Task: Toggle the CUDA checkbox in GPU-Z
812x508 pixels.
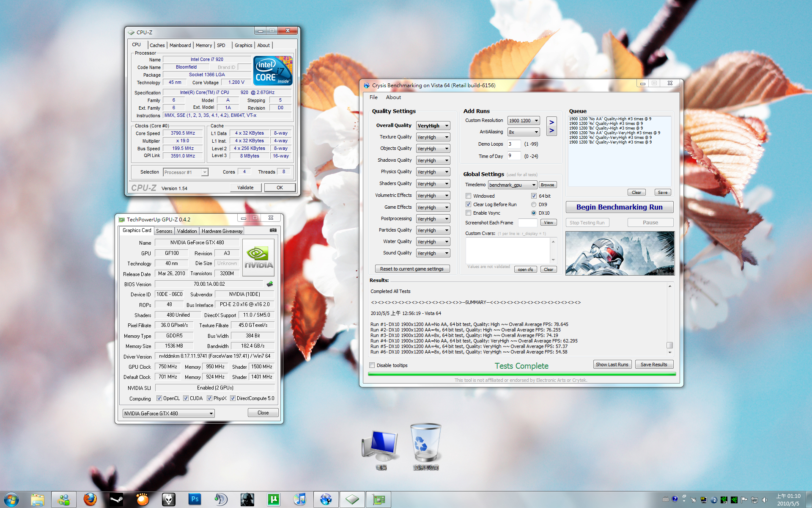Action: (186, 398)
